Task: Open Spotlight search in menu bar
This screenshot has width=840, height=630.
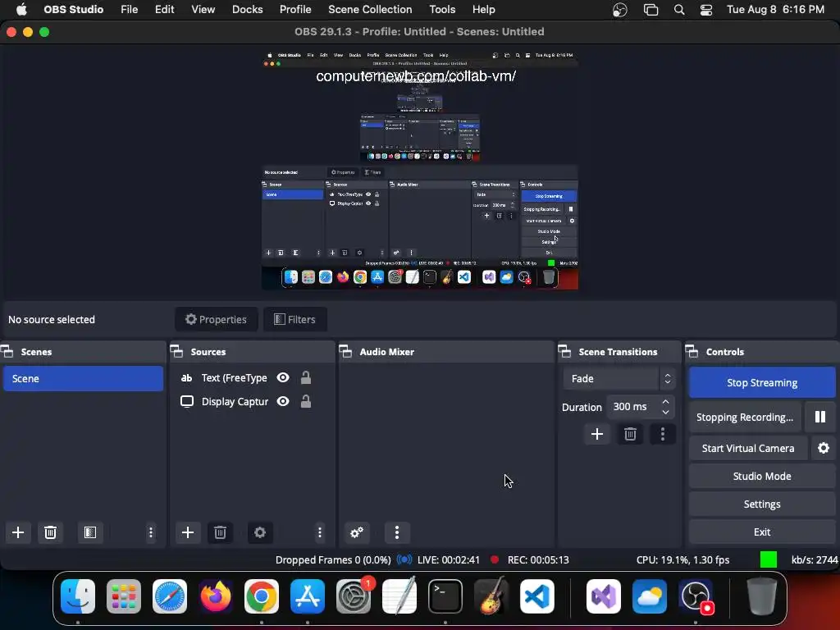Action: tap(679, 10)
